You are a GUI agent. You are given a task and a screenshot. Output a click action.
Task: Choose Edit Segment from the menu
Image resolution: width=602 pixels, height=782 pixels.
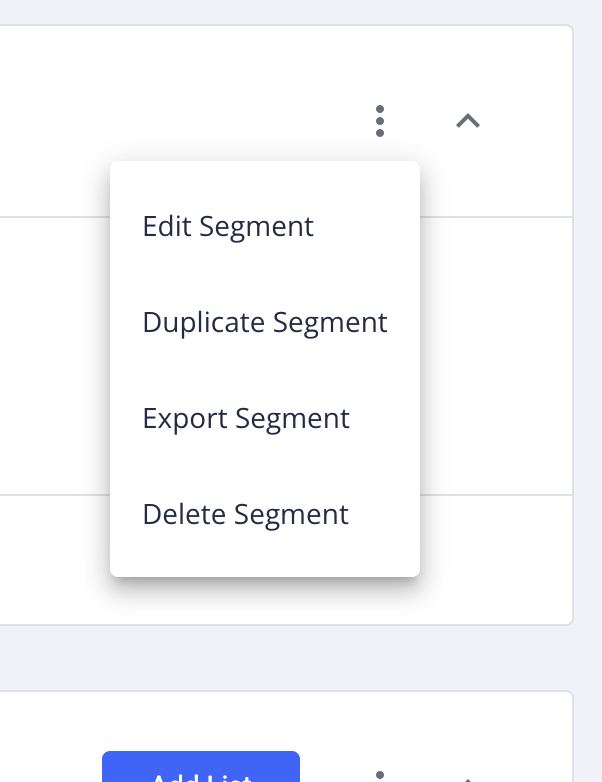point(228,226)
